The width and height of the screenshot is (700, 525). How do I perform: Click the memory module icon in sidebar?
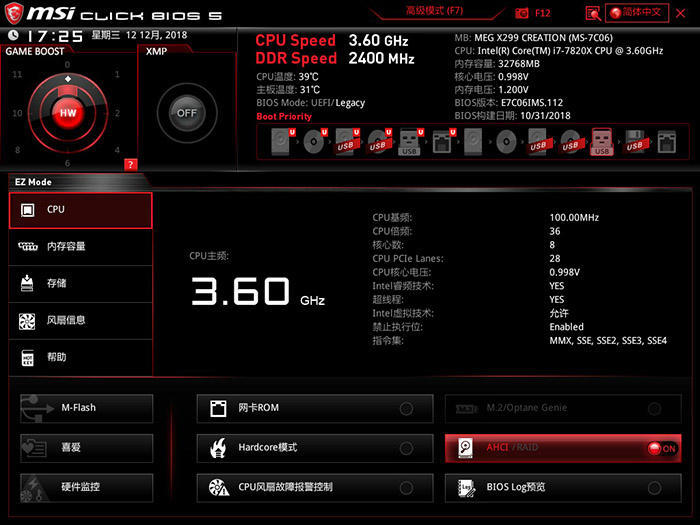28,246
